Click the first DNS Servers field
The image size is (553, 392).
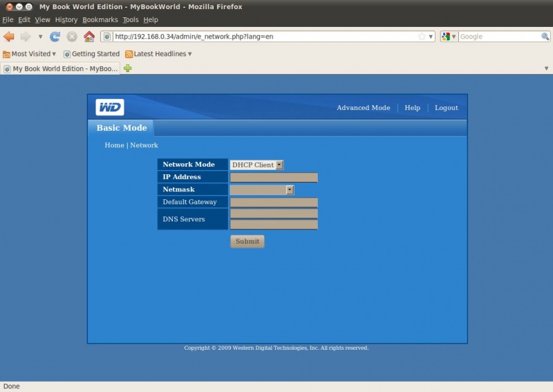point(274,214)
